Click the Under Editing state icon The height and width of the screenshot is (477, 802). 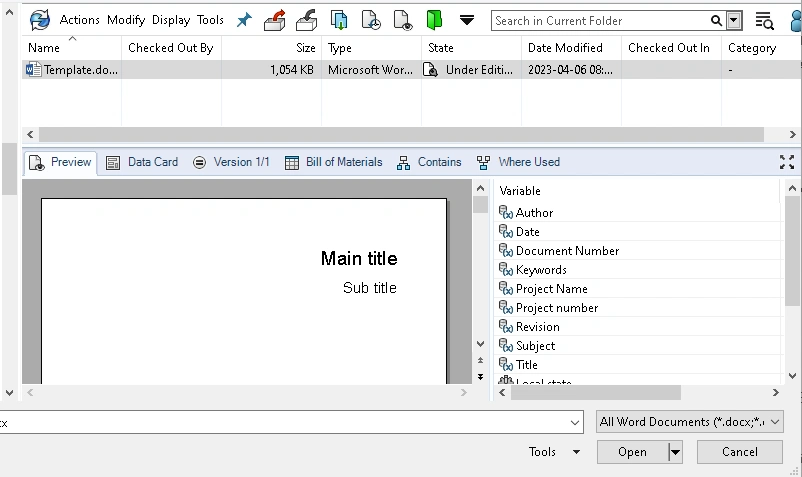click(x=431, y=70)
